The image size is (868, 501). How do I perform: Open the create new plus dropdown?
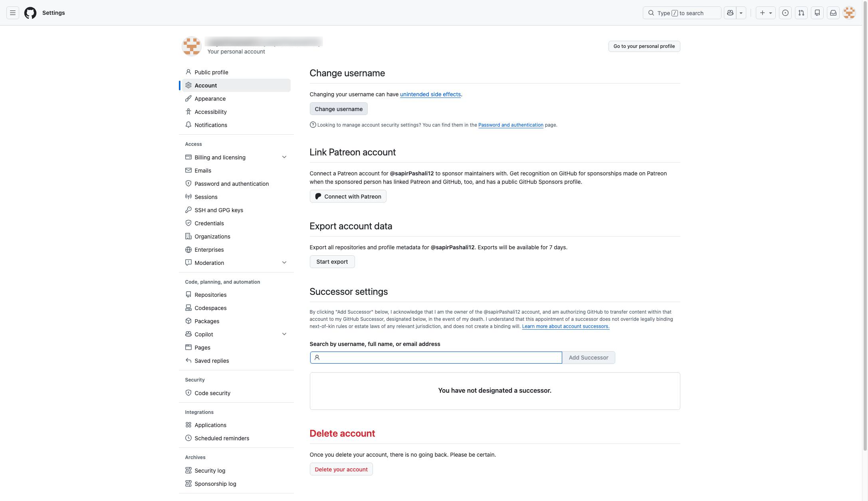(x=766, y=13)
